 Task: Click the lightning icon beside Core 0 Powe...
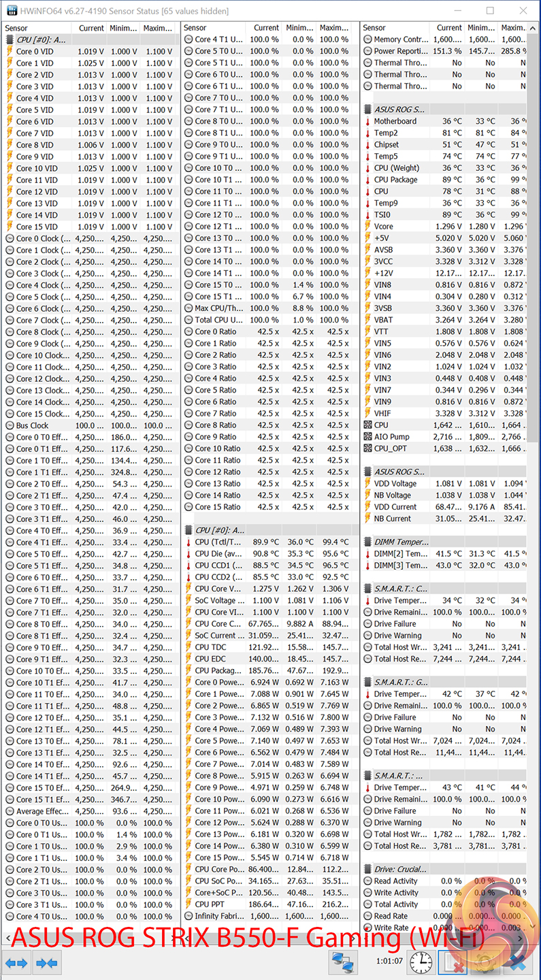point(188,682)
